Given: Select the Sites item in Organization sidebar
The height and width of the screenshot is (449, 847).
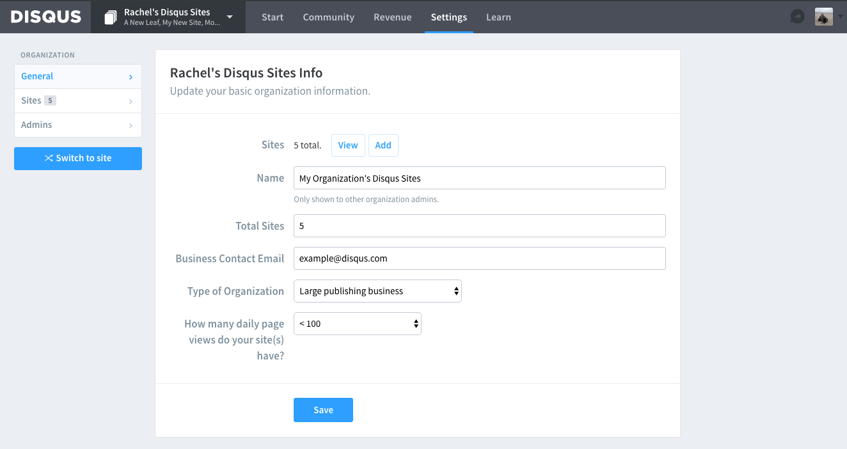Looking at the screenshot, I should tap(78, 100).
